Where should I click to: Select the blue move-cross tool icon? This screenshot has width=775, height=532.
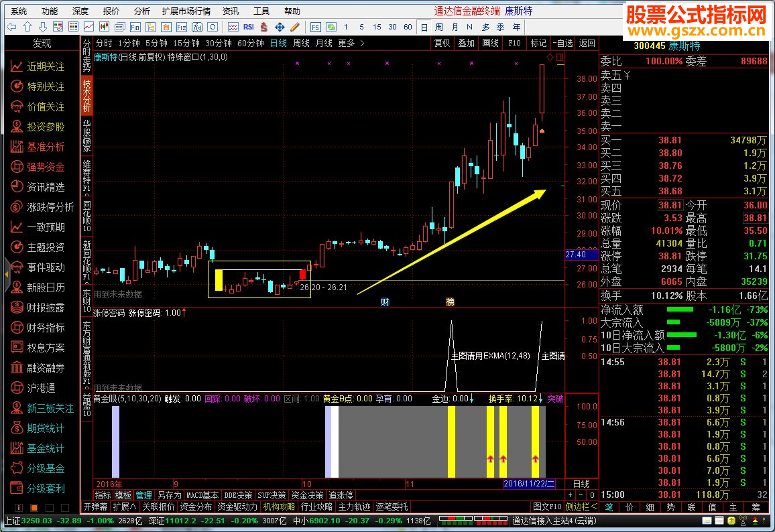tap(280, 27)
